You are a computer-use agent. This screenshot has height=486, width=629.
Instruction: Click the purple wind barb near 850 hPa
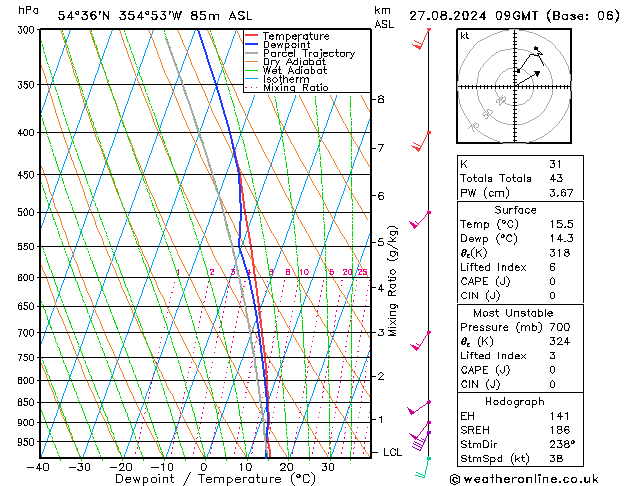(x=418, y=408)
